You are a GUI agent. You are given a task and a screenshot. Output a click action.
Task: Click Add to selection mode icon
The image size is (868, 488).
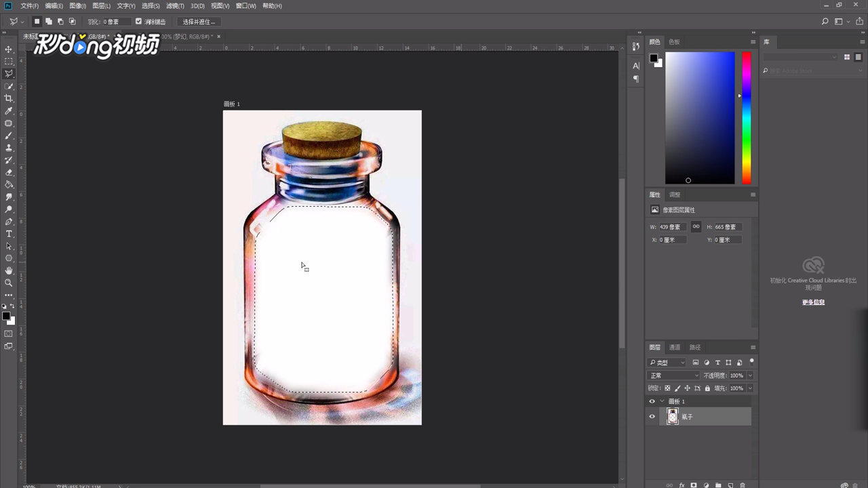[x=48, y=22]
